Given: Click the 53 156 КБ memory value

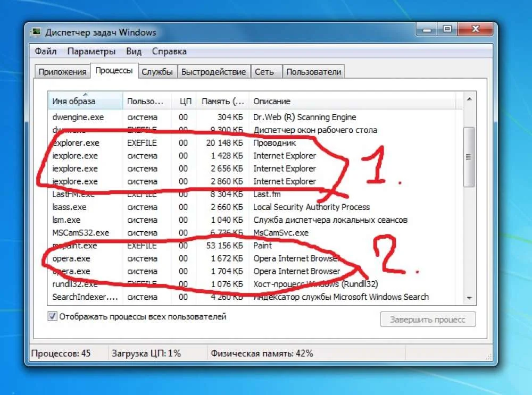Looking at the screenshot, I should 225,245.
